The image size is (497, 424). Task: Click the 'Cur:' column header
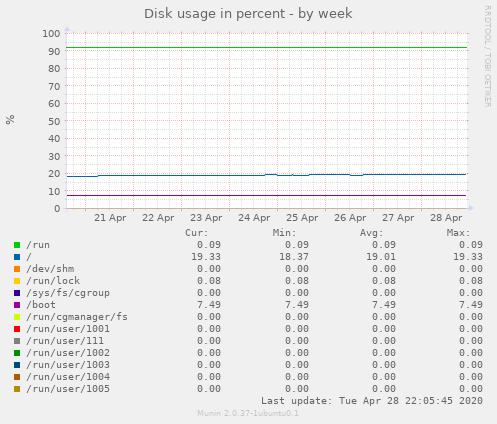[197, 233]
